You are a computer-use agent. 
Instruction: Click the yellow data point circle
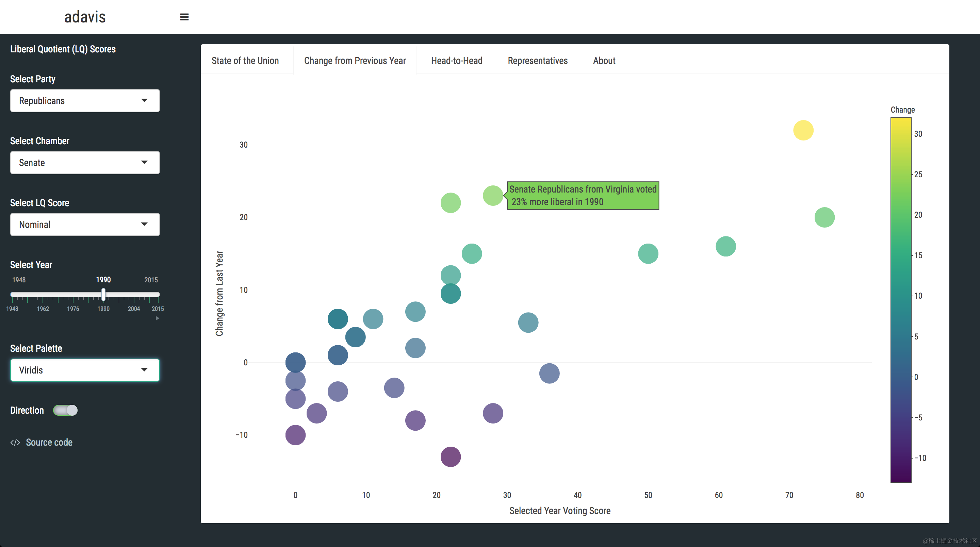[x=803, y=130]
